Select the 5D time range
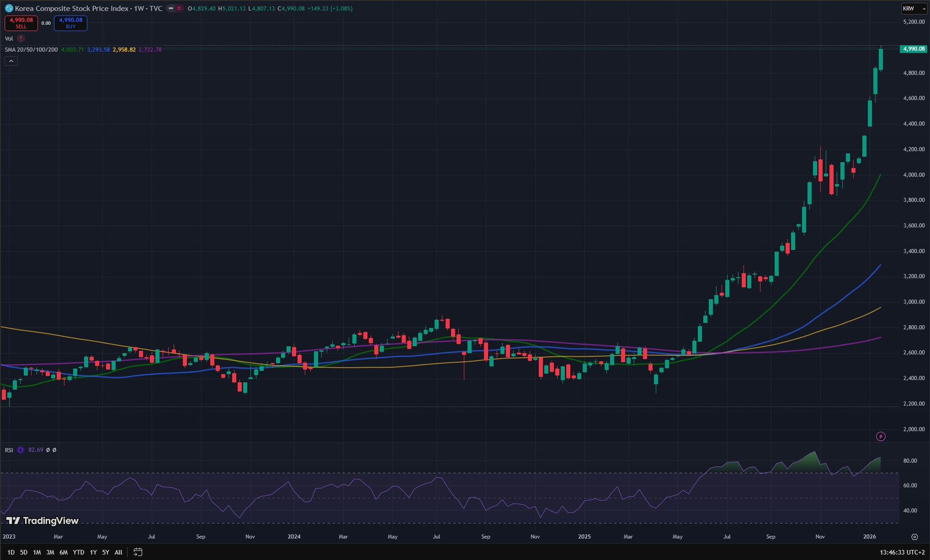This screenshot has height=560, width=930. 24,552
